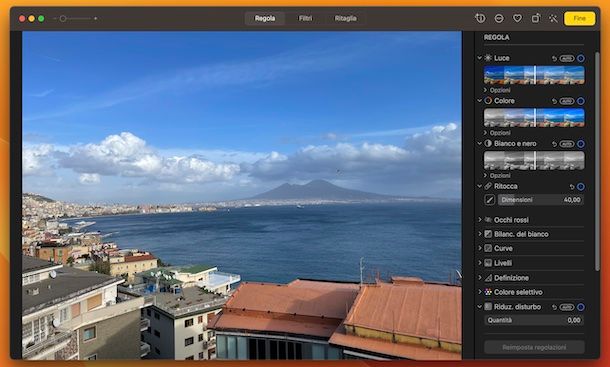610x367 pixels.
Task: Select the retouch brush tool button
Action: click(489, 200)
